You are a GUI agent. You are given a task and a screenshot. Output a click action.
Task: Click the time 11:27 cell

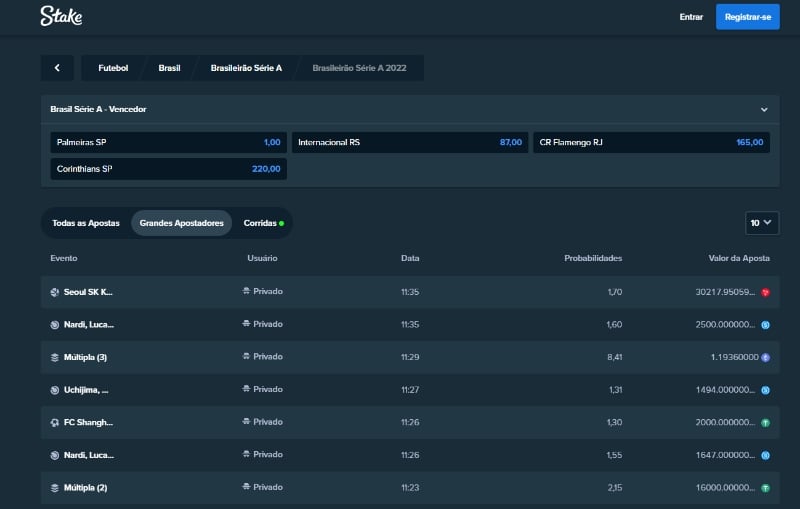pyautogui.click(x=410, y=390)
